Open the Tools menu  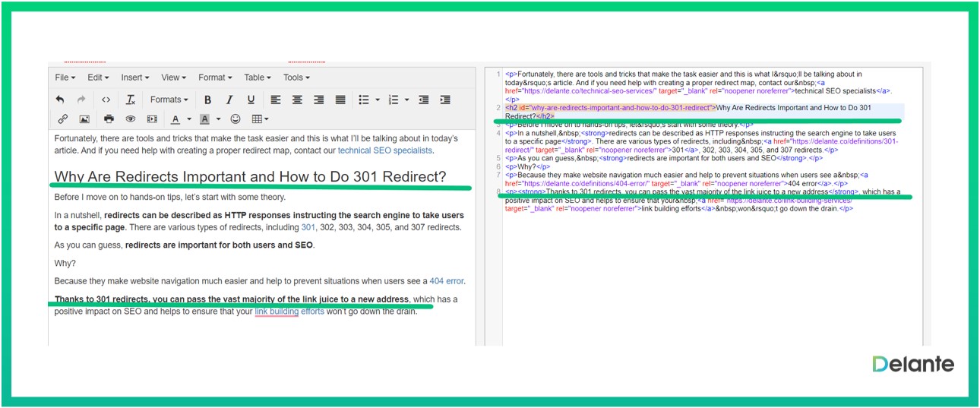tap(296, 77)
